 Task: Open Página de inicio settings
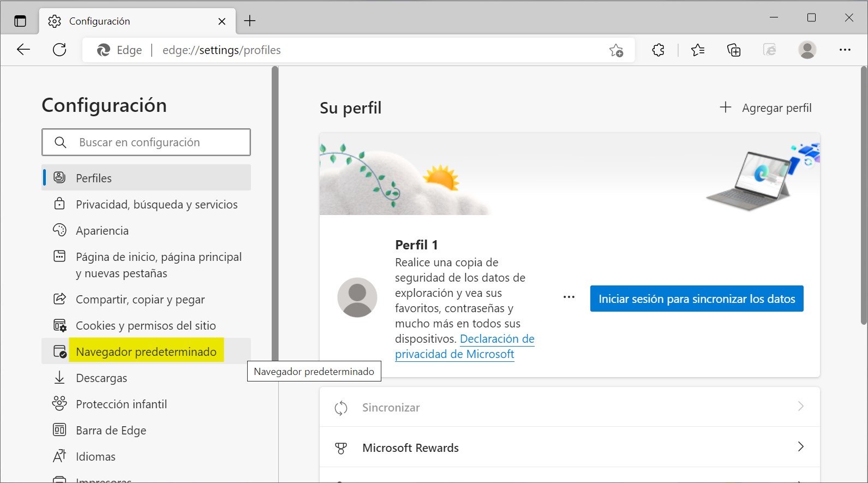click(146, 265)
